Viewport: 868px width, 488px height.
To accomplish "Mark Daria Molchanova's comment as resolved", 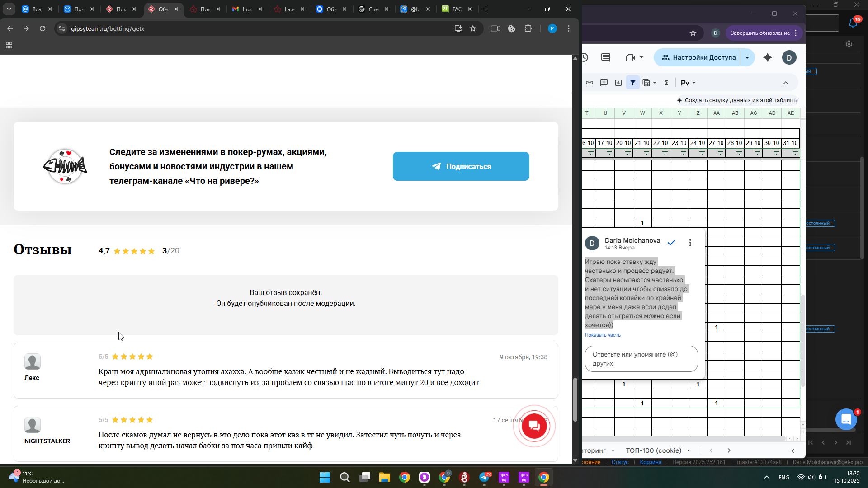I will tap(671, 243).
